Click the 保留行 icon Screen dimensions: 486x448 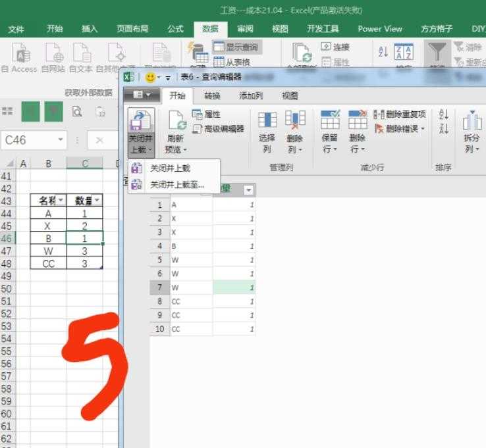330,120
